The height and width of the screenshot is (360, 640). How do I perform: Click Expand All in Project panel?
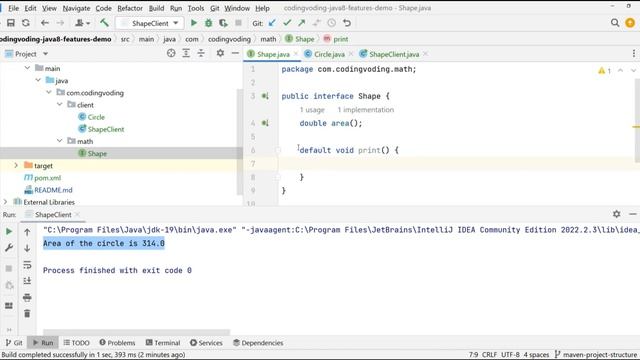point(186,53)
